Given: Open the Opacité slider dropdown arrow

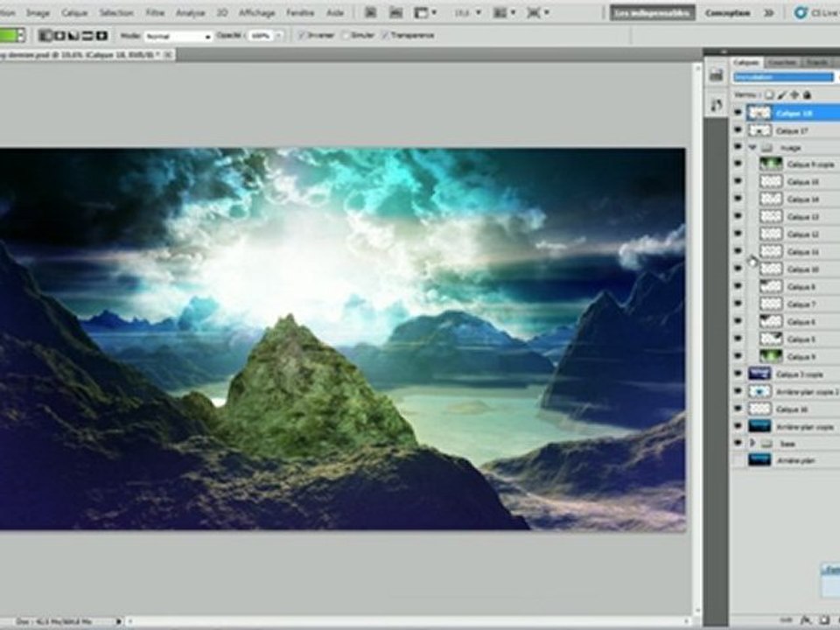Looking at the screenshot, I should [x=278, y=36].
